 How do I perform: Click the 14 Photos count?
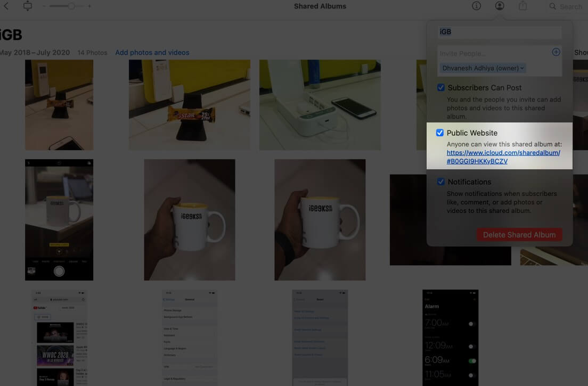coord(92,53)
